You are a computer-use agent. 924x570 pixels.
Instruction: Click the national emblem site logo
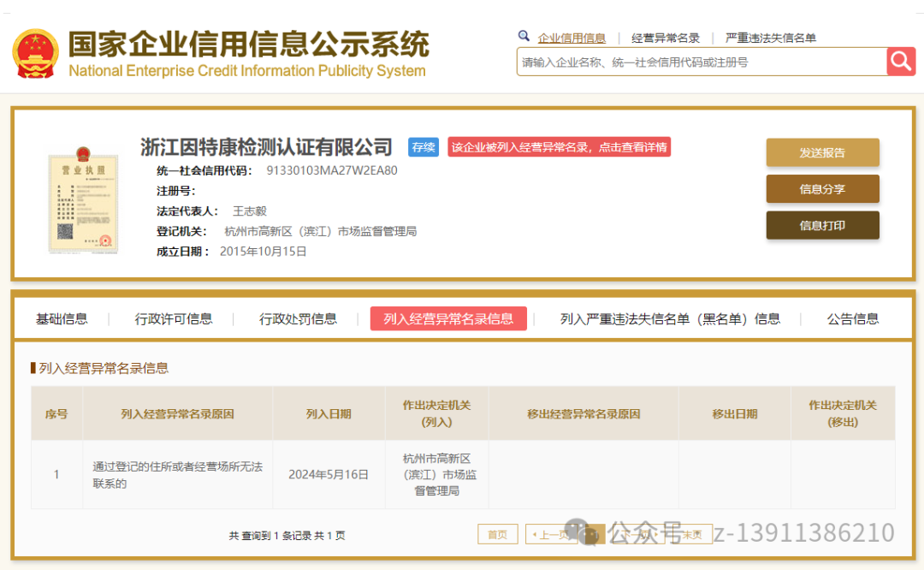coord(36,51)
